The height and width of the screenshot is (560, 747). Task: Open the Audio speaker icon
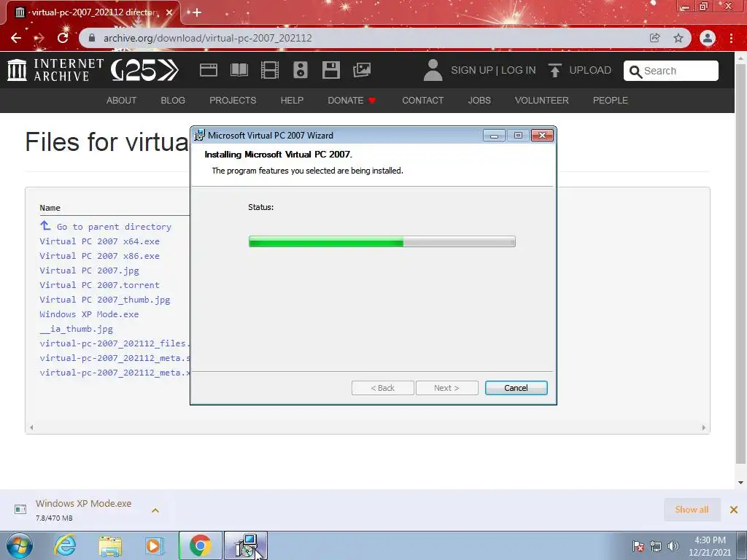[300, 70]
